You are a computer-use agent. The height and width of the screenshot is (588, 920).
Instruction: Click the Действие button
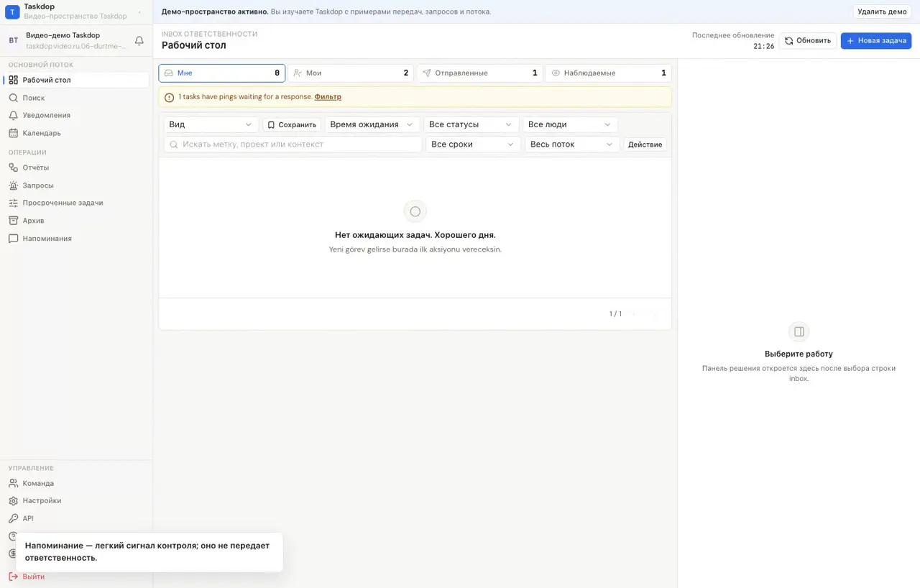click(645, 144)
